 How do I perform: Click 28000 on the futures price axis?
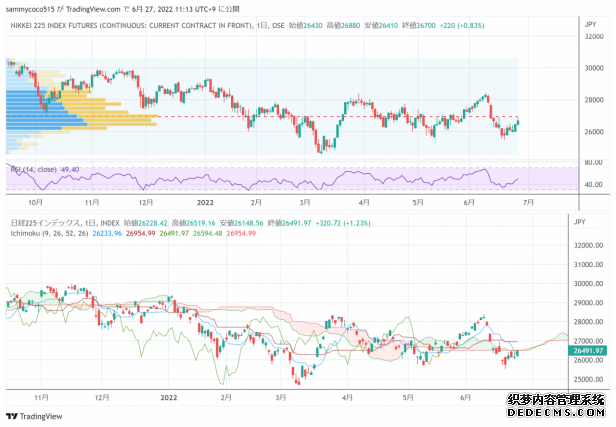coord(594,100)
